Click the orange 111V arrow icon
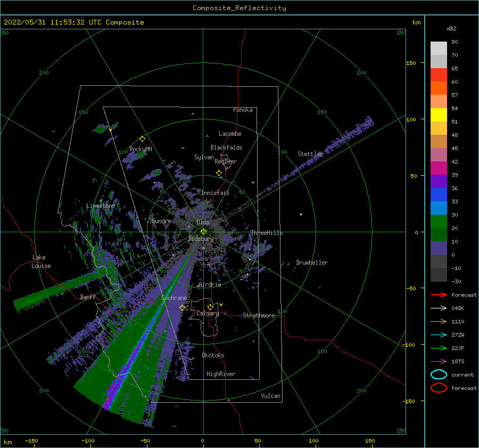The height and width of the screenshot is (448, 479). [439, 321]
